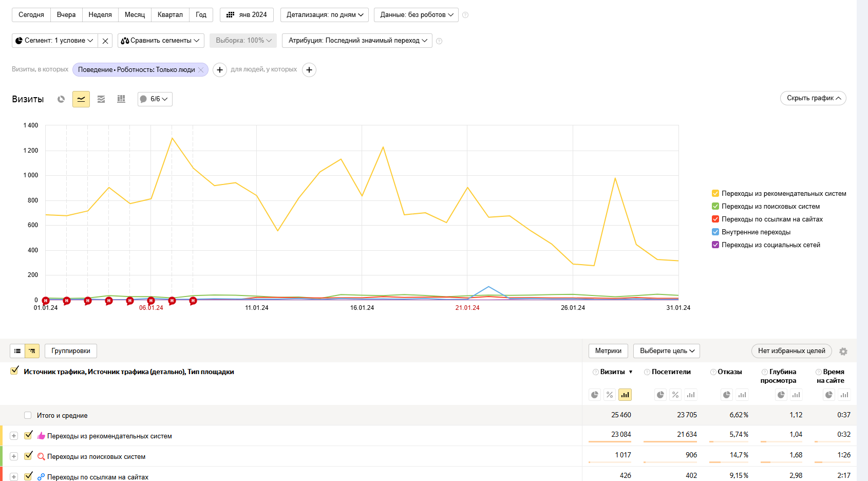Click 'Скрыть график' button
The image size is (868, 481).
[813, 98]
